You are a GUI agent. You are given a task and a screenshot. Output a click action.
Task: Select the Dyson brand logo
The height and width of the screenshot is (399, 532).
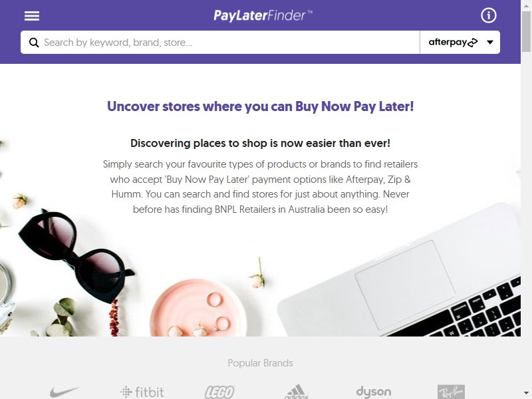click(374, 392)
